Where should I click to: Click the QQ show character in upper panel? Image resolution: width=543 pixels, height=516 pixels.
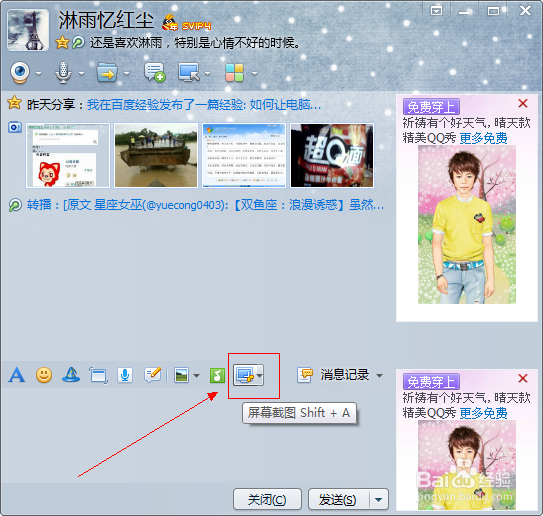tap(467, 224)
